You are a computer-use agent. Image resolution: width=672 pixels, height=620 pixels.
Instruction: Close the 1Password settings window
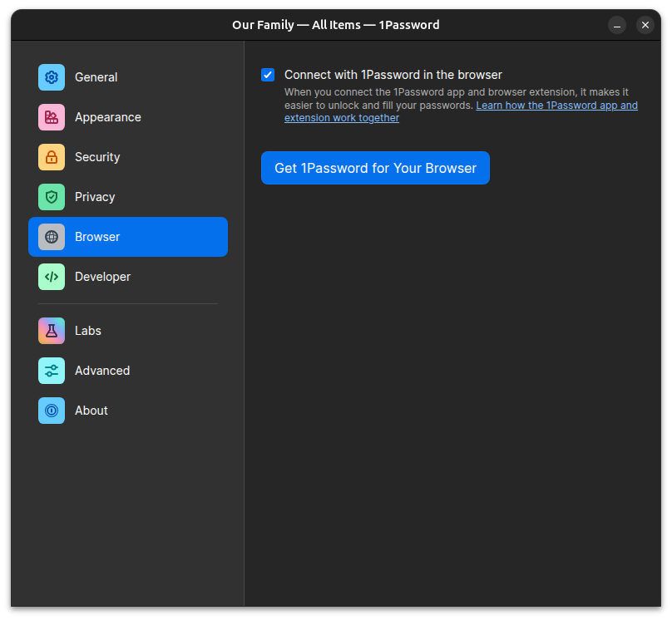coord(645,25)
